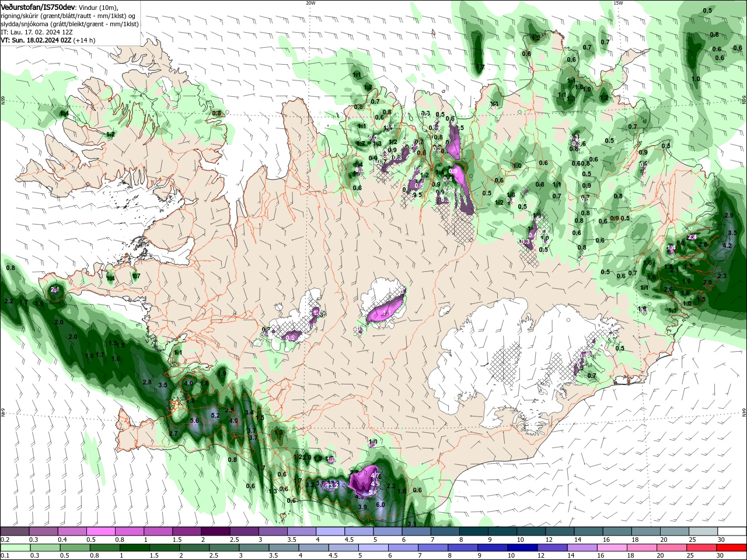Image resolution: width=747 pixels, height=560 pixels.
Task: Select the rain legend swatch labeled 0.5
Action: click(x=75, y=548)
